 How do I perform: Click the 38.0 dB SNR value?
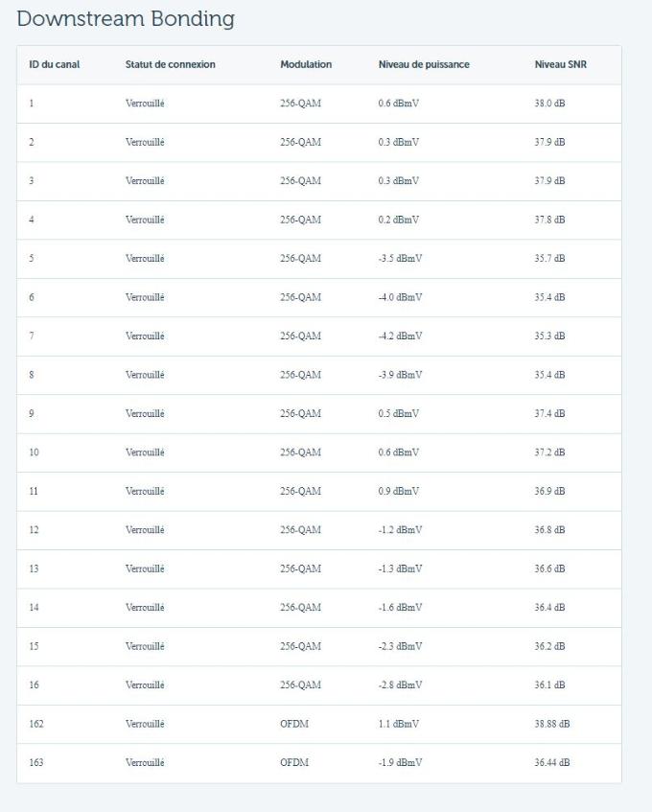point(549,104)
